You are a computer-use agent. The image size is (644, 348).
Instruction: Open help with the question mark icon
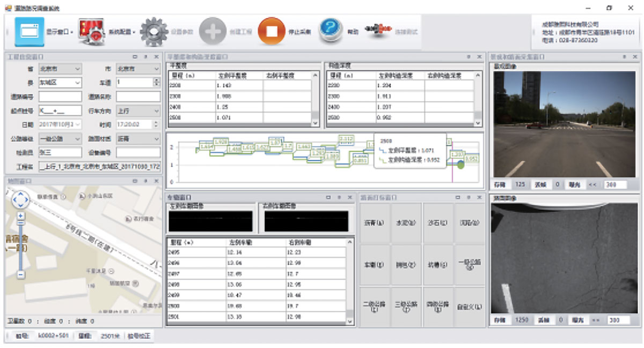point(331,32)
